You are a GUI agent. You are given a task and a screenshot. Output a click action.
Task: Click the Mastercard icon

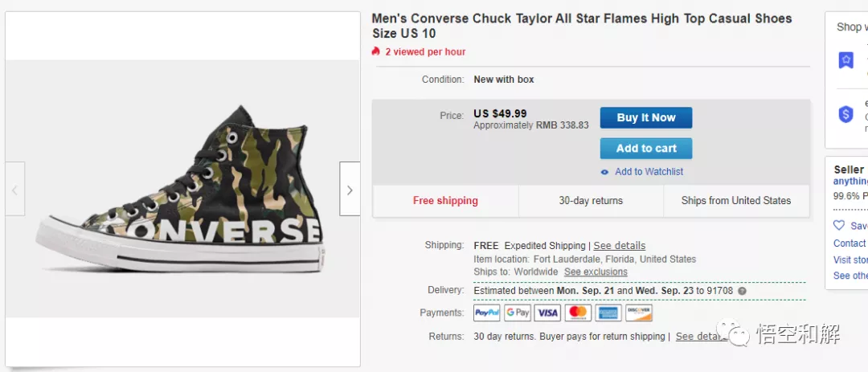point(578,313)
